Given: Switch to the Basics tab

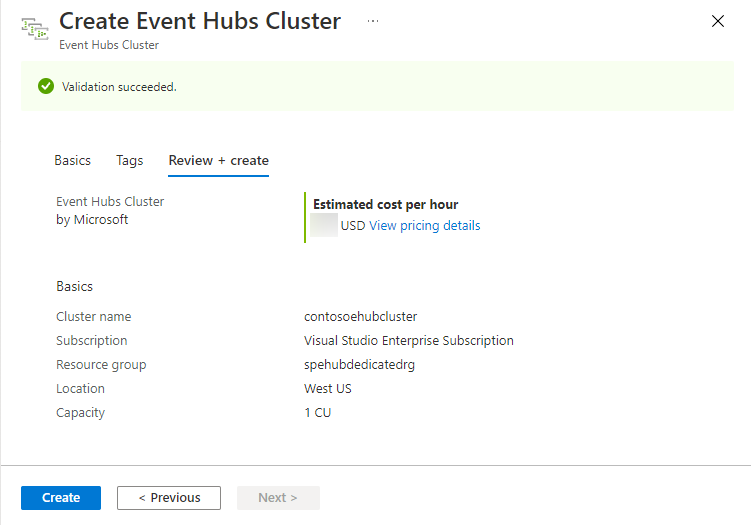Looking at the screenshot, I should click(x=73, y=160).
